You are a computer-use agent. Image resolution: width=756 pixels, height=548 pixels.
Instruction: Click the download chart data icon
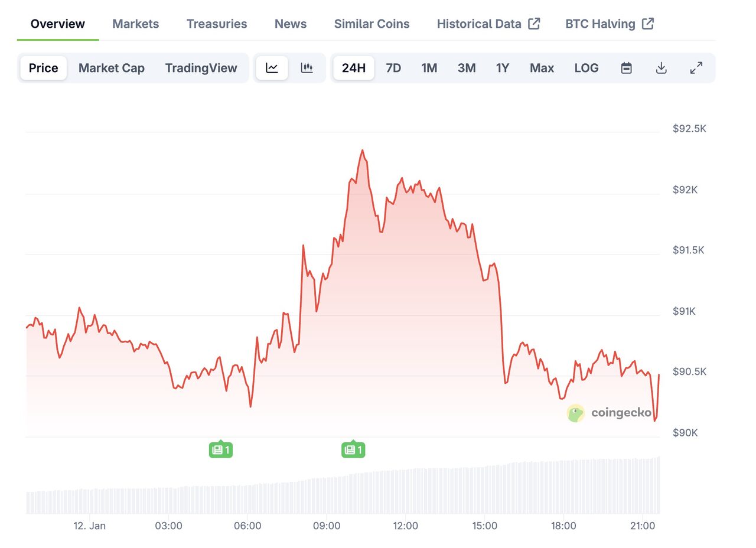661,68
